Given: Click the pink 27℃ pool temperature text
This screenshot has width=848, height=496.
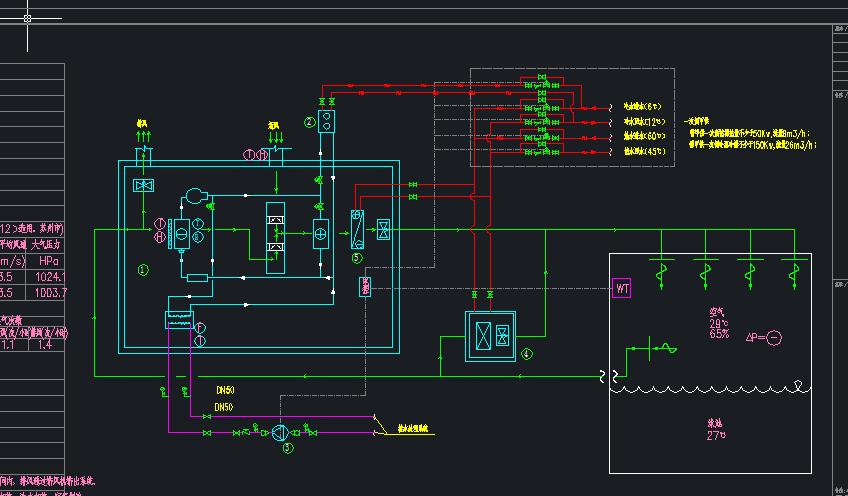Looking at the screenshot, I should [x=716, y=435].
